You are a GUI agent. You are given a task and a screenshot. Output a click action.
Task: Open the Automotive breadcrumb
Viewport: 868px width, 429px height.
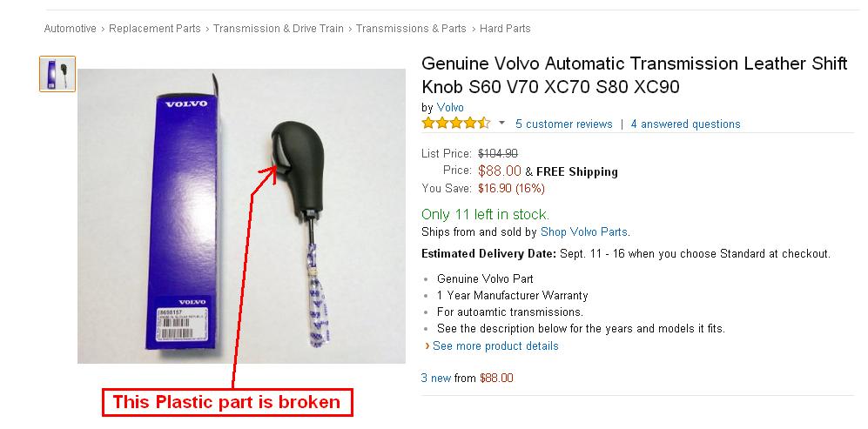(71, 29)
